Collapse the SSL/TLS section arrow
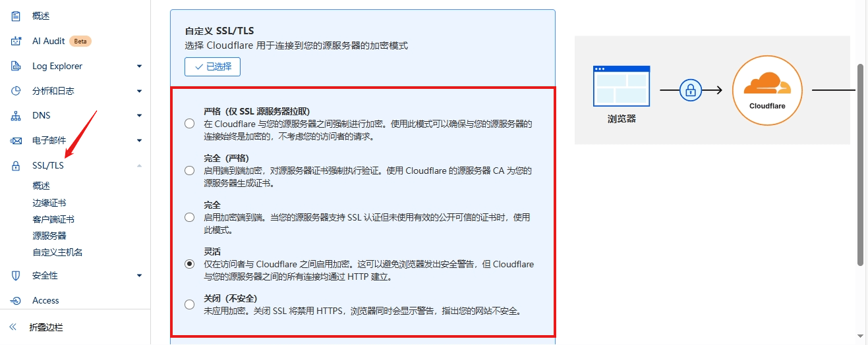The height and width of the screenshot is (345, 868). click(139, 166)
